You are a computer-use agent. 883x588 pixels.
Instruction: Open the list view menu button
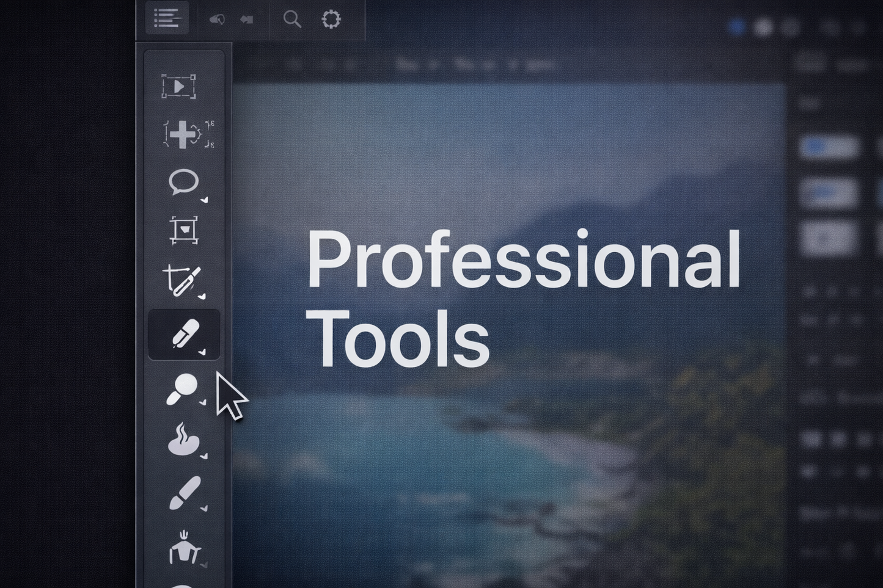168,17
